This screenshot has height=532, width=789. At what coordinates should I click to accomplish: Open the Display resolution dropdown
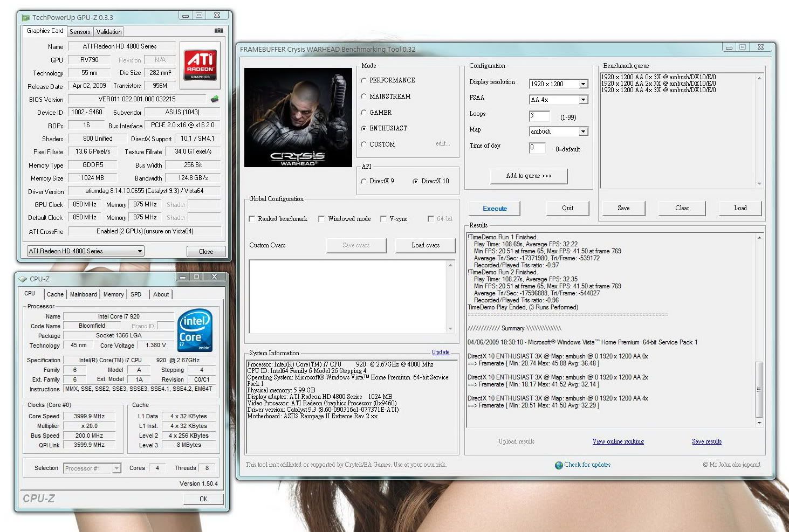pos(583,84)
